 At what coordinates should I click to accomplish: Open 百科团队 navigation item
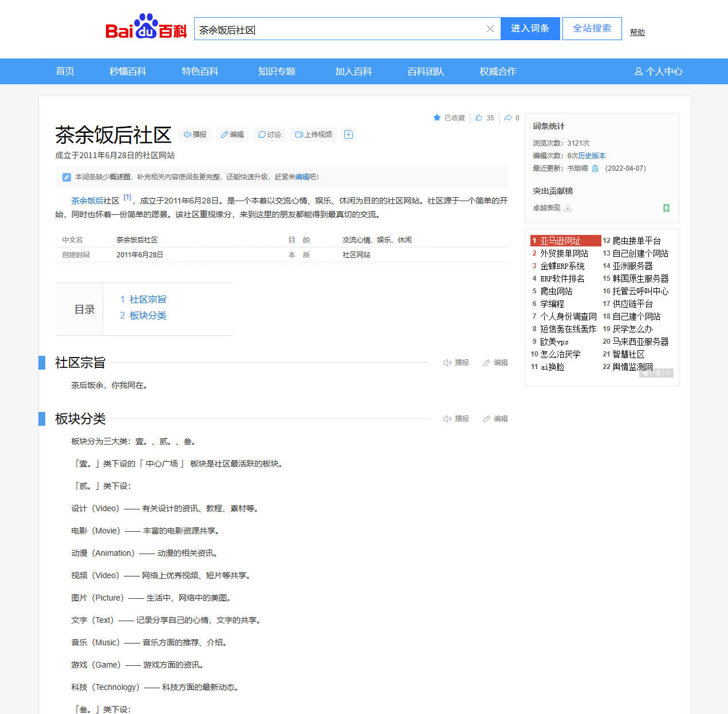[x=426, y=72]
